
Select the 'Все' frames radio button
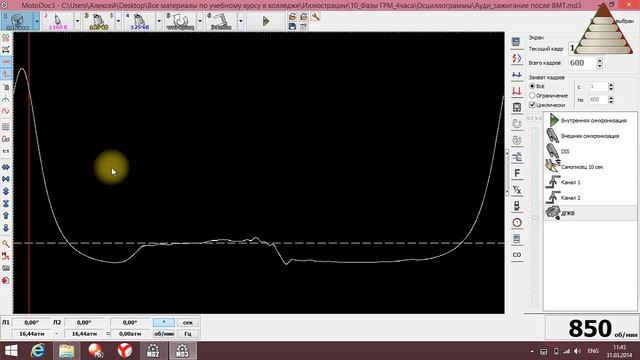tap(532, 86)
